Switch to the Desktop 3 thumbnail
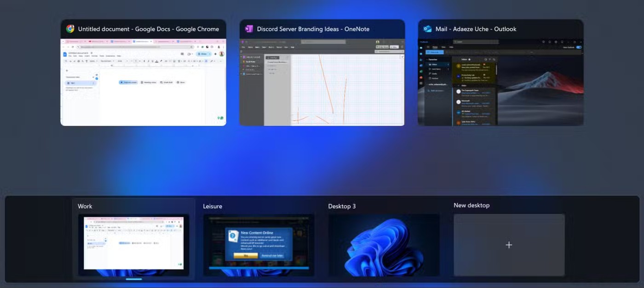 pyautogui.click(x=384, y=245)
